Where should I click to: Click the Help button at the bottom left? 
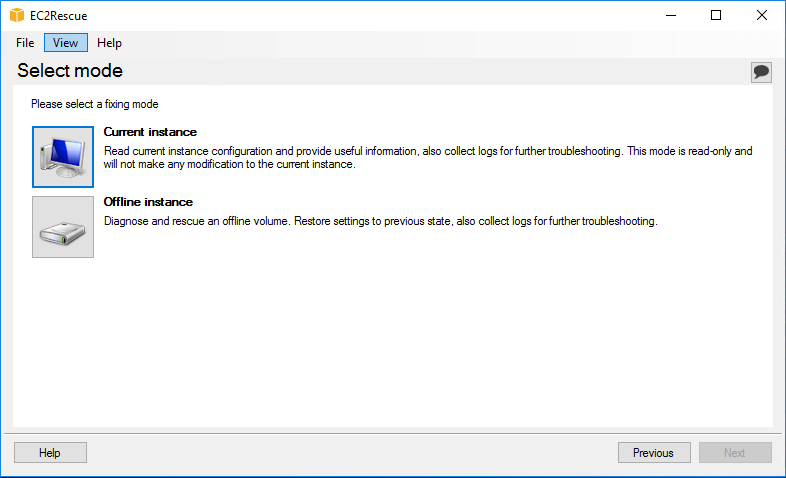click(50, 452)
